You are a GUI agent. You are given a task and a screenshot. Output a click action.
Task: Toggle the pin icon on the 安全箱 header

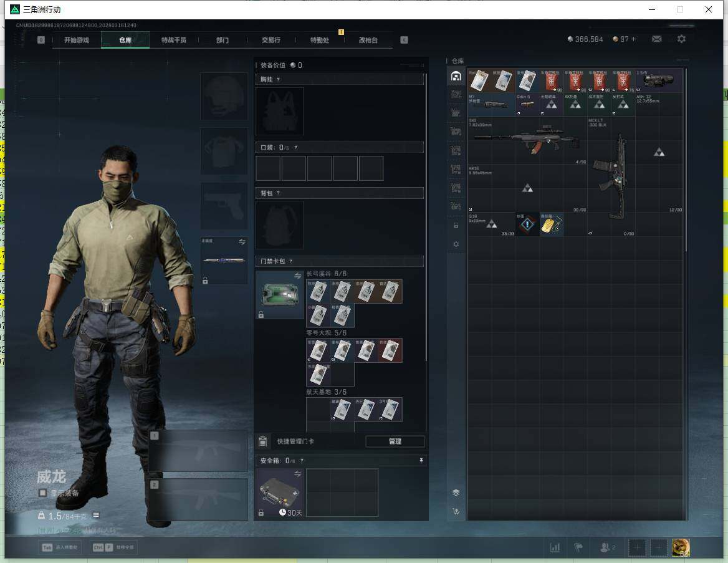tap(421, 460)
